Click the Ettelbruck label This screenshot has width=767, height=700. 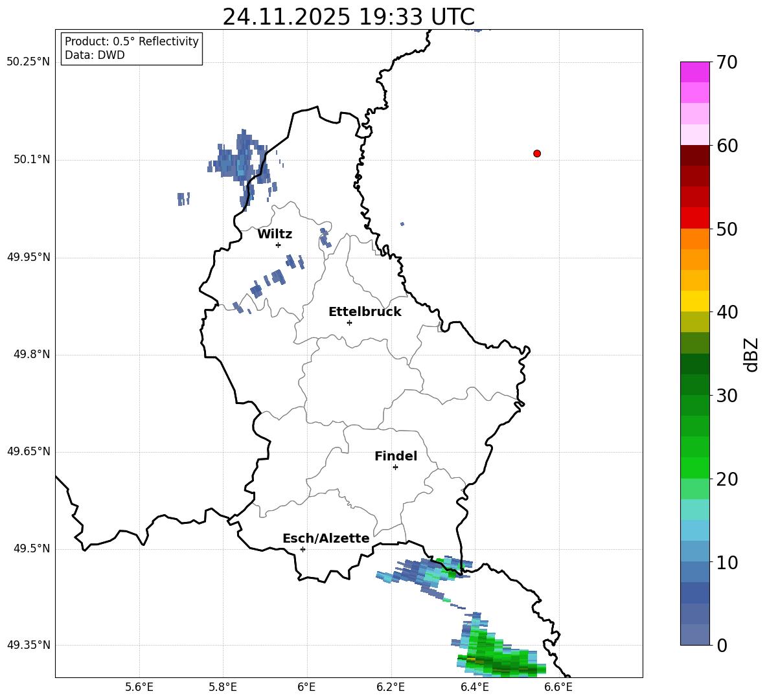coord(365,312)
